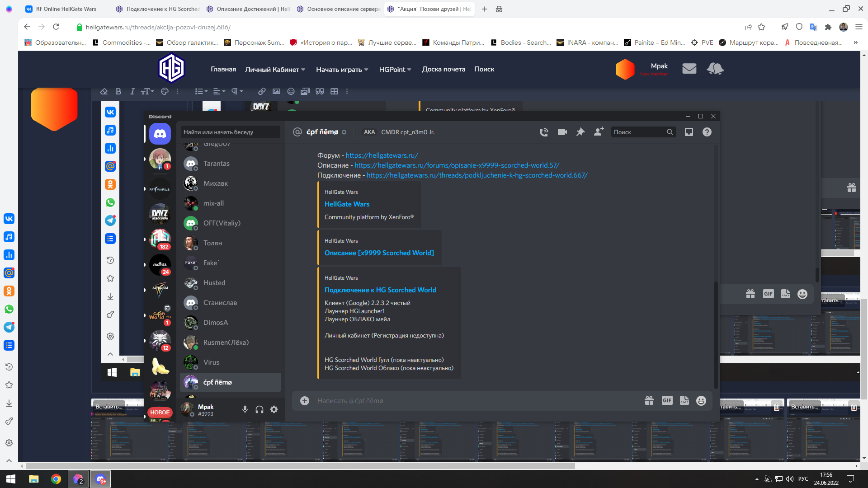Deafen audio with the headphones icon

pos(259,409)
